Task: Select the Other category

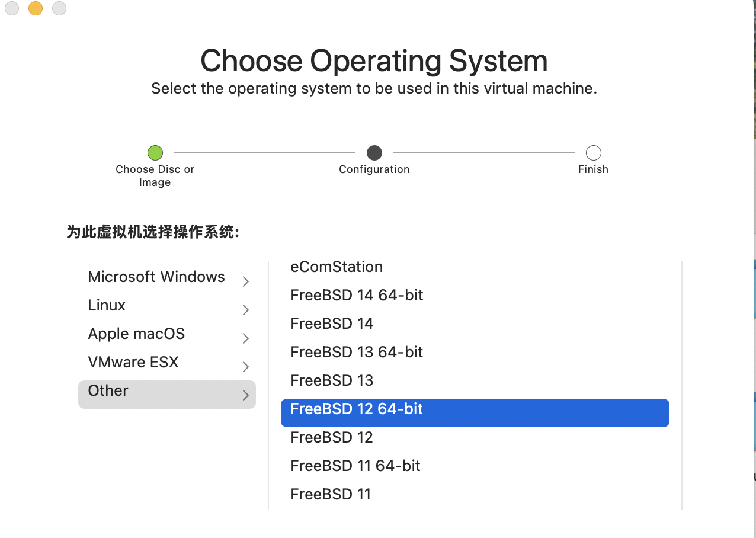Action: pyautogui.click(x=108, y=391)
